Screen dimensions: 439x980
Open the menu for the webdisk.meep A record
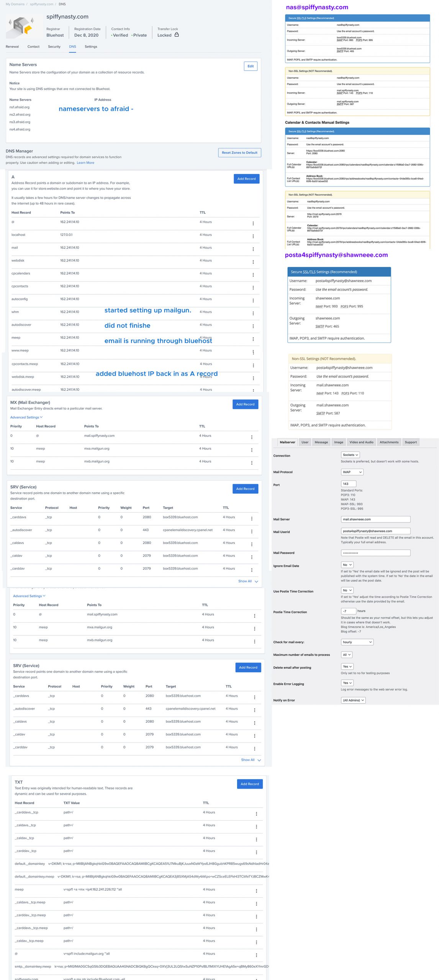(254, 378)
